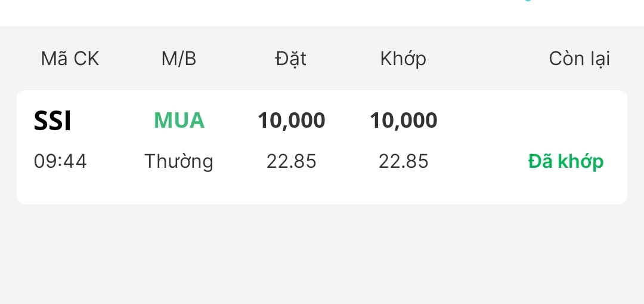Viewport: 644px width, 304px height.
Task: Tap the 22.85 price under Đặt
Action: coord(291,161)
